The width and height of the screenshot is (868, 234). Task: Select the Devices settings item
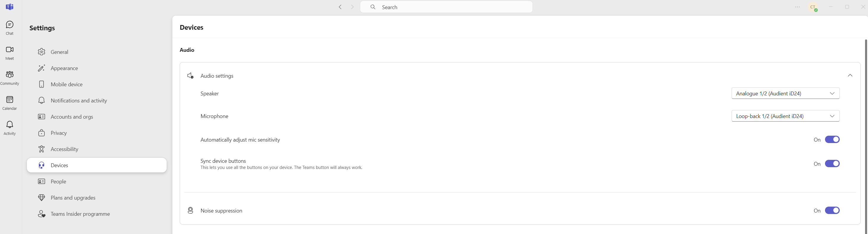point(97,165)
